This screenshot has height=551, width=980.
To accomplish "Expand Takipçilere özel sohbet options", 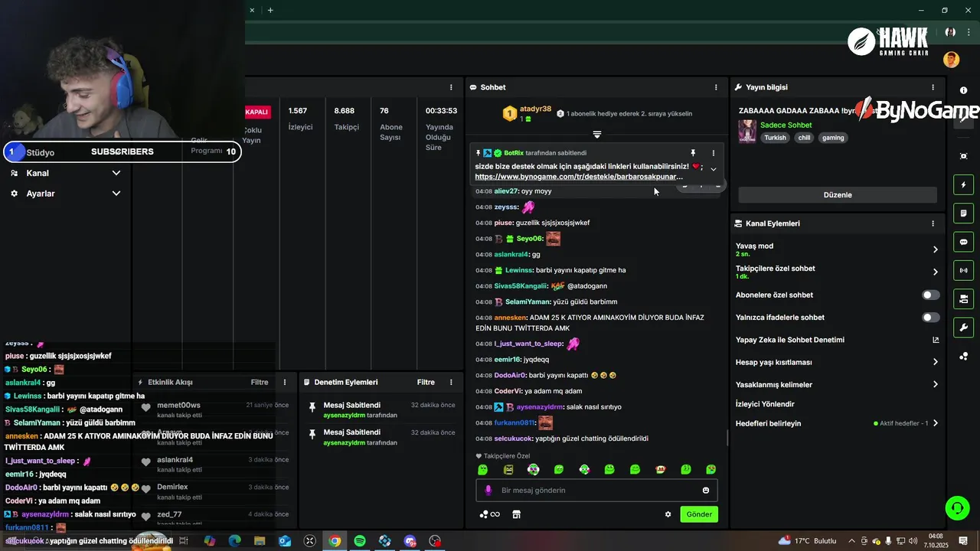I will 935,272.
